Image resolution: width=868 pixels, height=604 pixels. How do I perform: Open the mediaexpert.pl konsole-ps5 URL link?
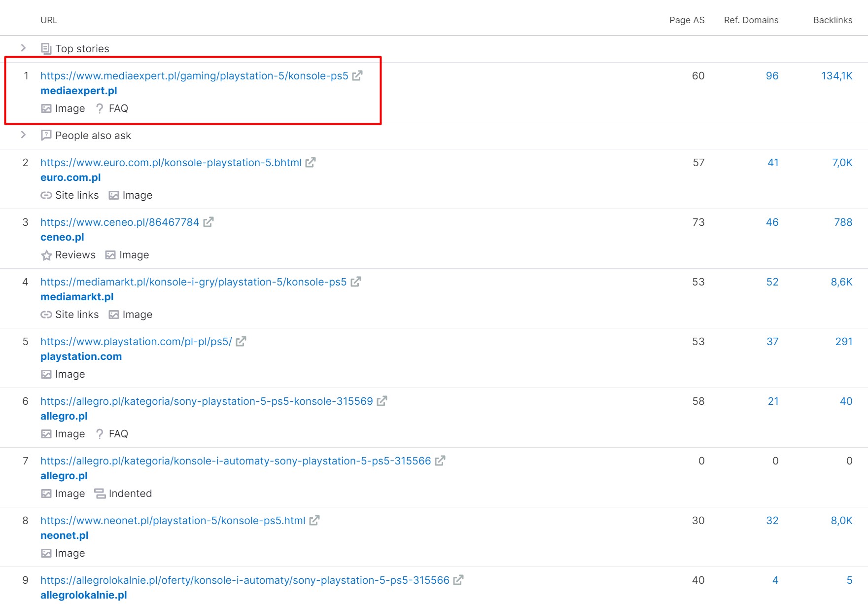pyautogui.click(x=194, y=76)
